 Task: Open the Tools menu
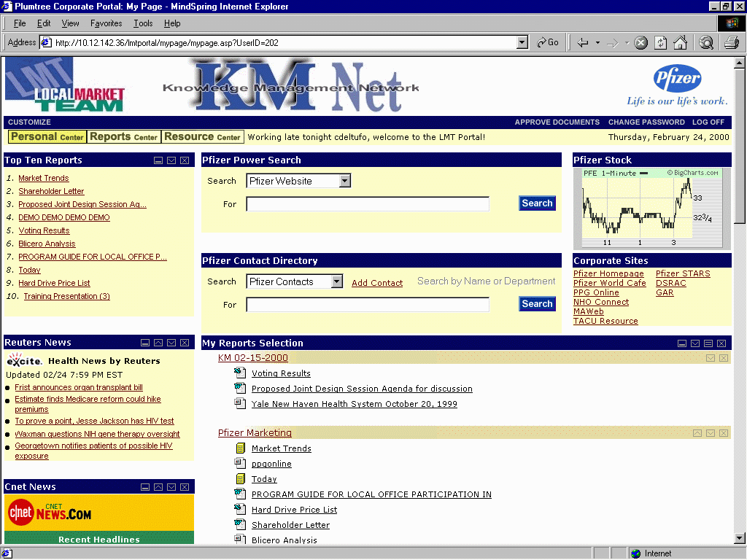coord(143,23)
